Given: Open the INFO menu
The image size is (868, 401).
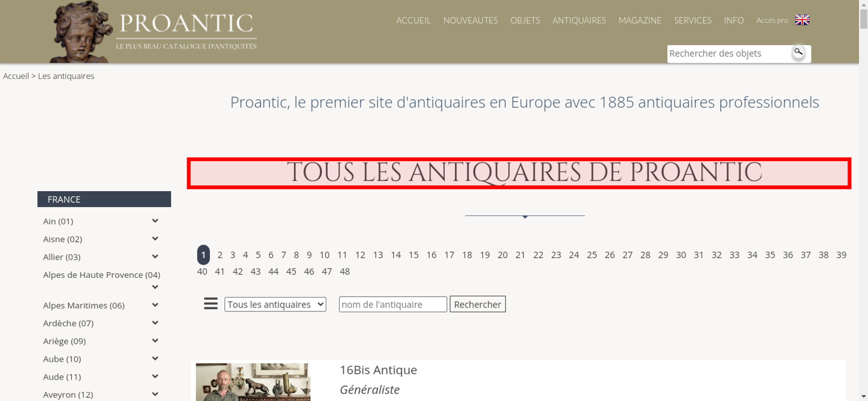Looking at the screenshot, I should coord(734,20).
